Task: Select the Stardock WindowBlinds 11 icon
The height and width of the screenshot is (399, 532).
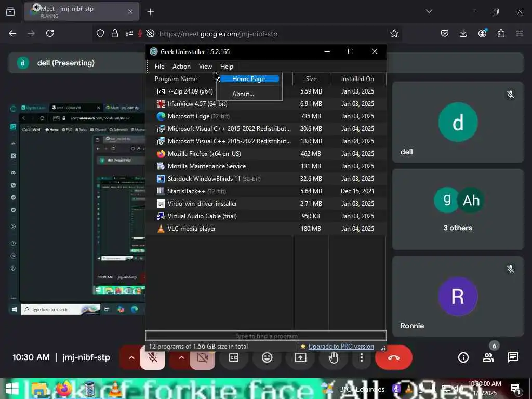Action: 161,179
